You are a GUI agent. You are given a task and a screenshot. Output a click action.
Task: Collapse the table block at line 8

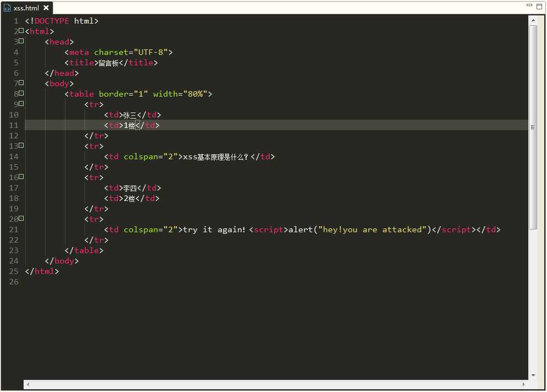pos(21,93)
